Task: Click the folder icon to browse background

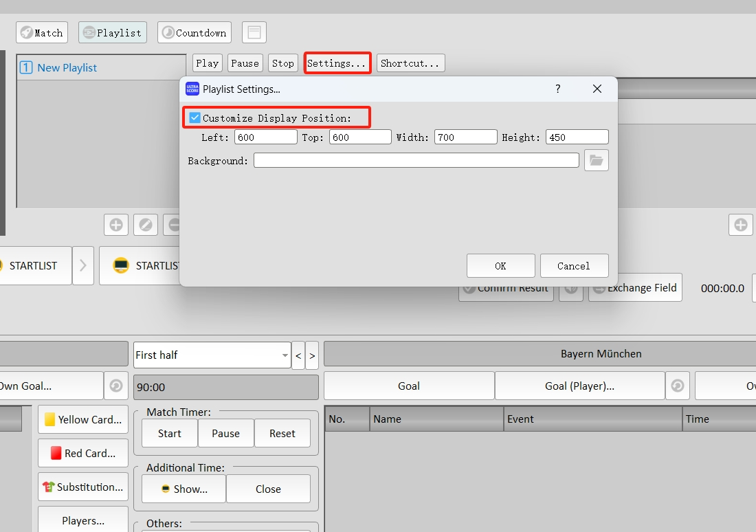Action: [x=596, y=160]
